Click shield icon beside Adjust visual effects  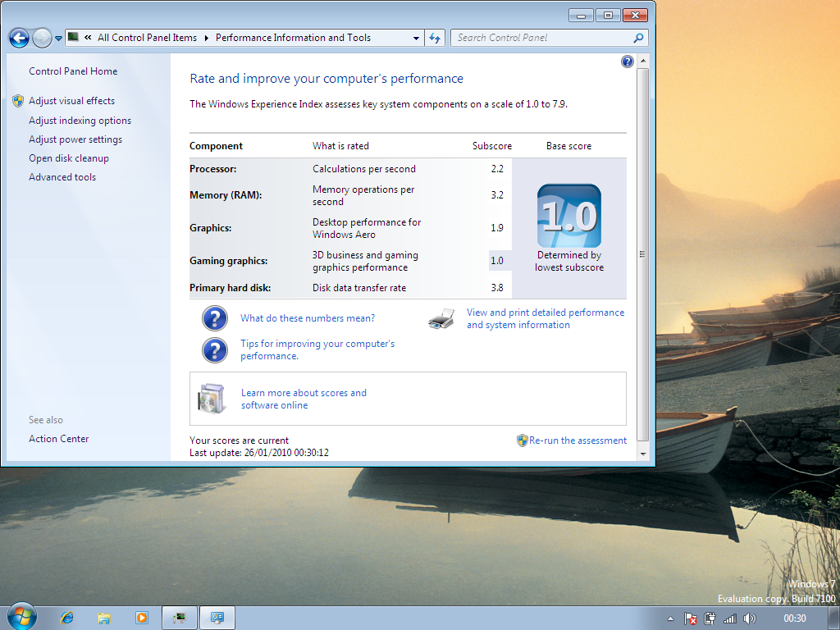pyautogui.click(x=18, y=101)
